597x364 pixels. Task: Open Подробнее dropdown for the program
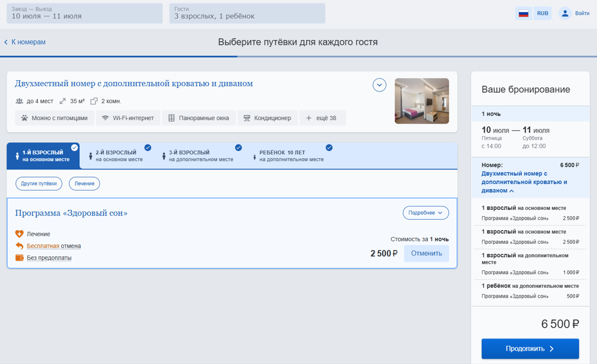click(426, 213)
